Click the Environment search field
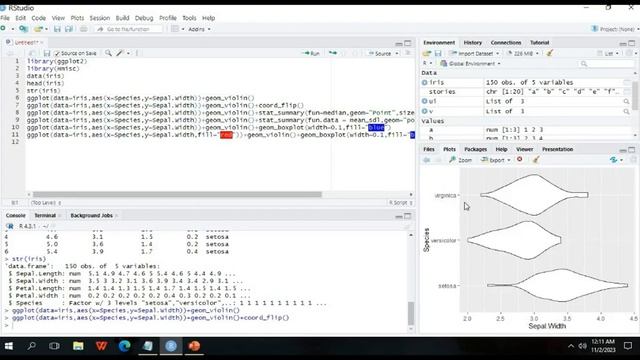The image size is (640, 360). coord(606,64)
